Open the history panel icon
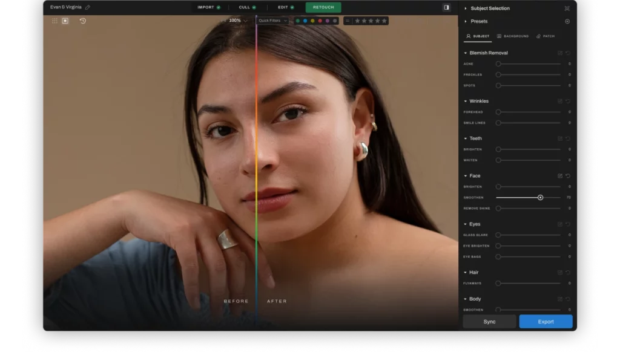 click(82, 21)
